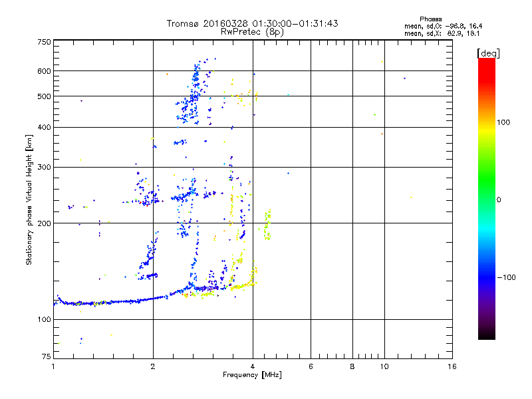The image size is (532, 399).
Task: Click the y-axis tick label "75"
Action: (x=47, y=356)
